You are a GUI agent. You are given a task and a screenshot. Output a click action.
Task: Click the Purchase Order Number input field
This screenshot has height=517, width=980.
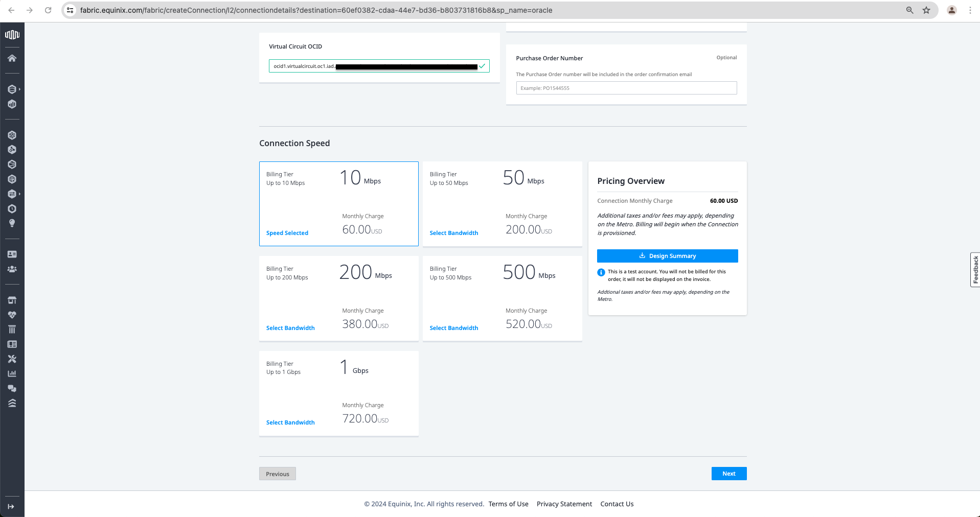pyautogui.click(x=626, y=88)
